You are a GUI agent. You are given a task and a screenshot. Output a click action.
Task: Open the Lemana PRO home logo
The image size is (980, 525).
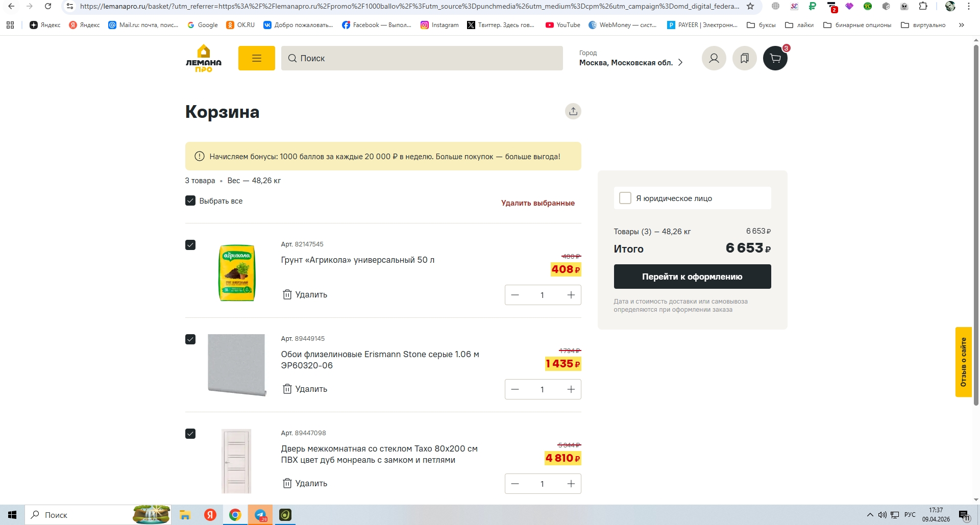(x=203, y=58)
